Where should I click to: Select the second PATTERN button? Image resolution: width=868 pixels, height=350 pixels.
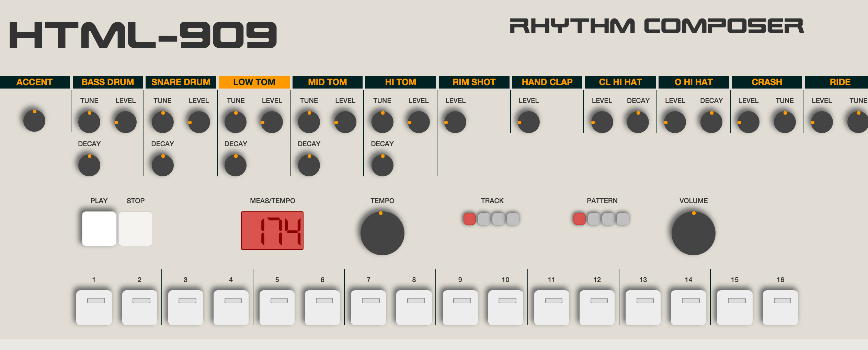(x=594, y=219)
